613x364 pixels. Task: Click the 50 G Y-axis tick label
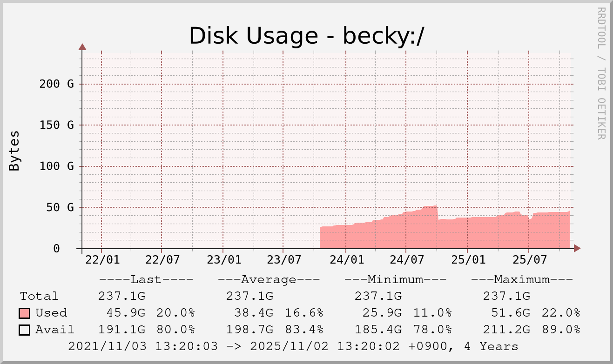pos(60,207)
